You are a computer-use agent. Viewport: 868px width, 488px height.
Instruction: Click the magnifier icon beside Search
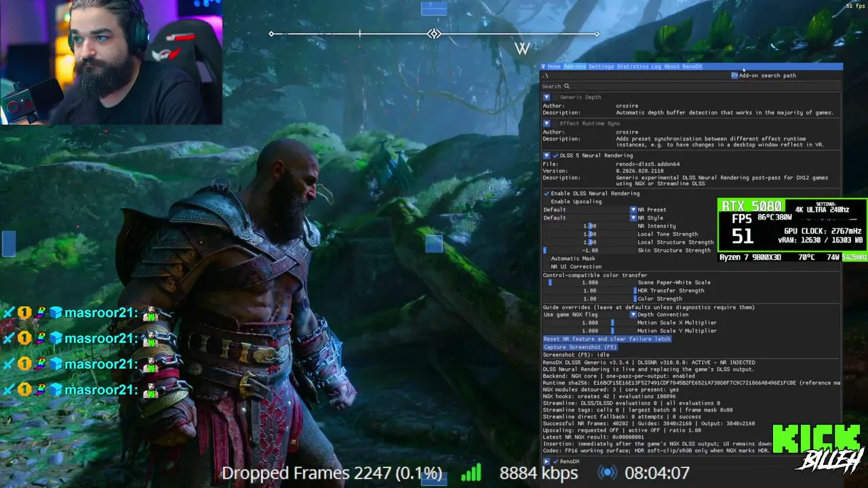click(x=567, y=86)
